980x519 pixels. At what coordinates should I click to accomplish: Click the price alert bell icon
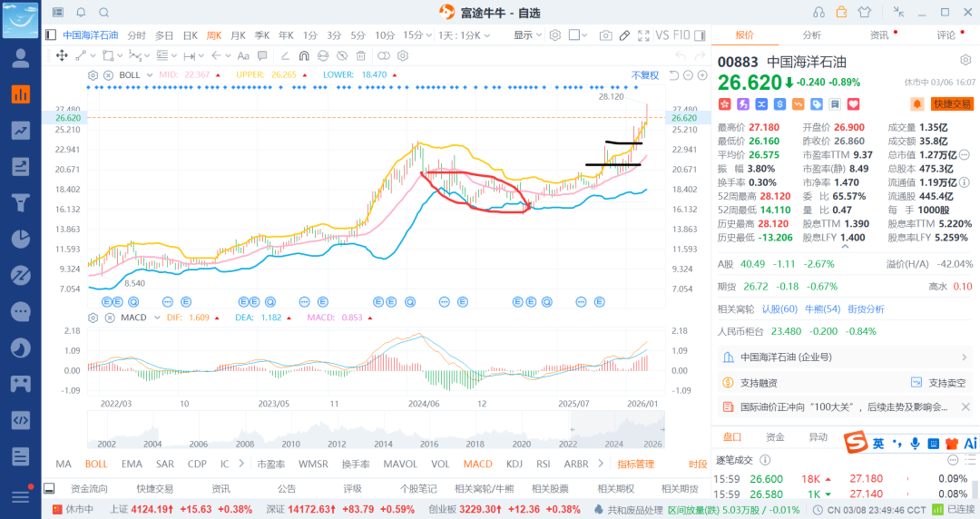[x=916, y=103]
